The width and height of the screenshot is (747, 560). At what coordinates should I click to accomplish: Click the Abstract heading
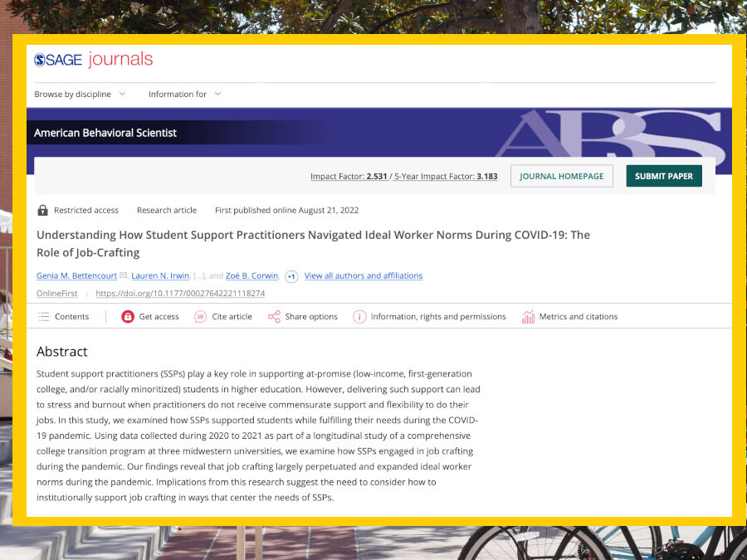(x=62, y=352)
